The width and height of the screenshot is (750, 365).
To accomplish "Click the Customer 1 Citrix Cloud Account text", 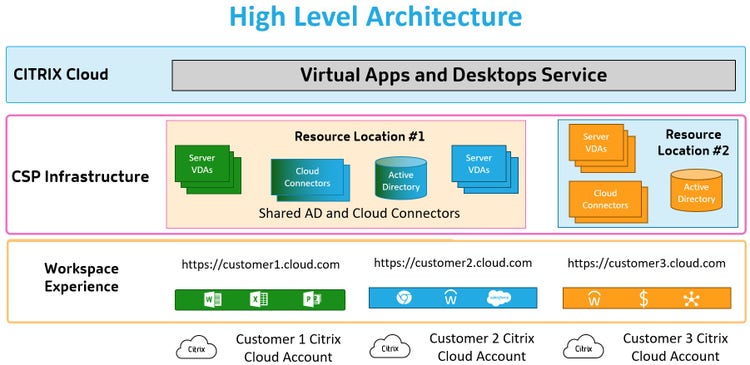I will coord(288,348).
